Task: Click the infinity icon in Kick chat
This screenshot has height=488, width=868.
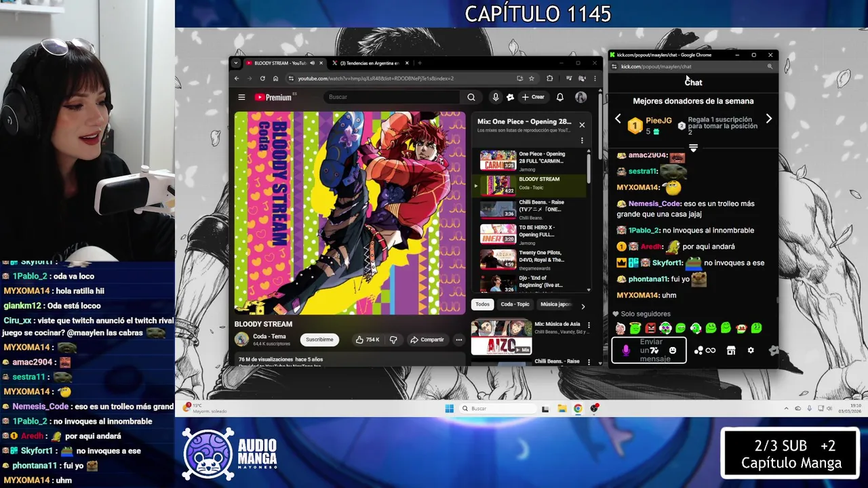Action: (711, 350)
